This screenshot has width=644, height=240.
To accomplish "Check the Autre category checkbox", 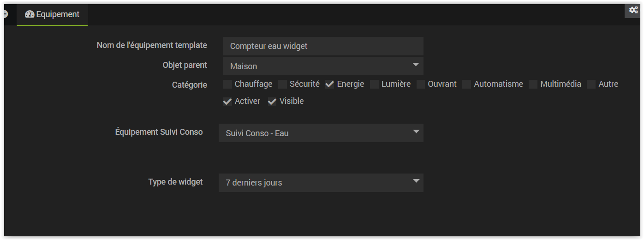I will (591, 84).
